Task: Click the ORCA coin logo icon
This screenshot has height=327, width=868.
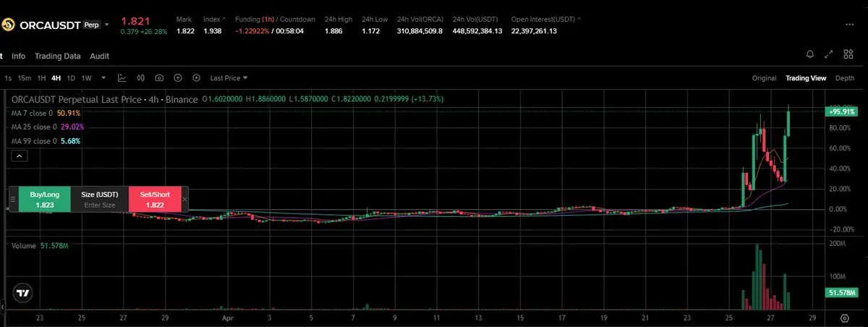Action: pyautogui.click(x=8, y=25)
